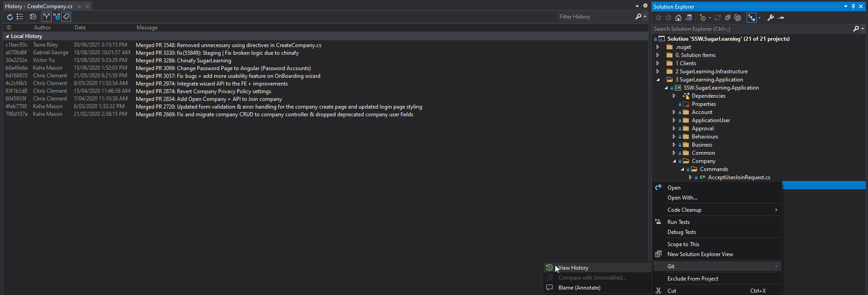
Task: Click the Home icon in Solution Explorer
Action: (678, 18)
